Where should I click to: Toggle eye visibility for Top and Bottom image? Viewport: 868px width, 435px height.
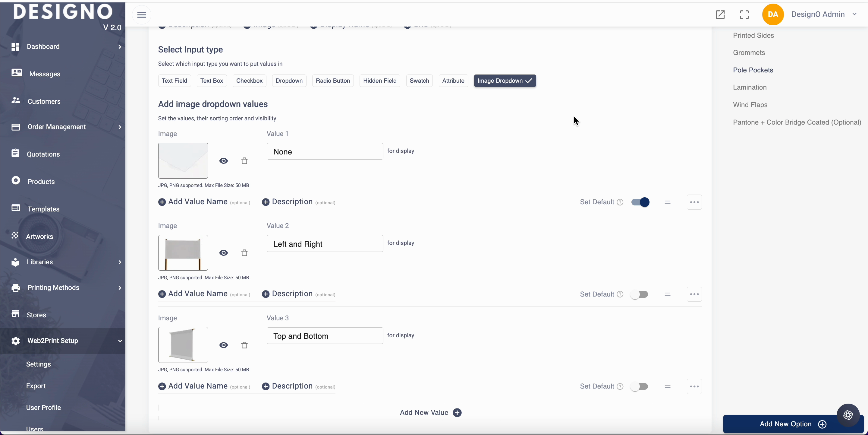(223, 345)
